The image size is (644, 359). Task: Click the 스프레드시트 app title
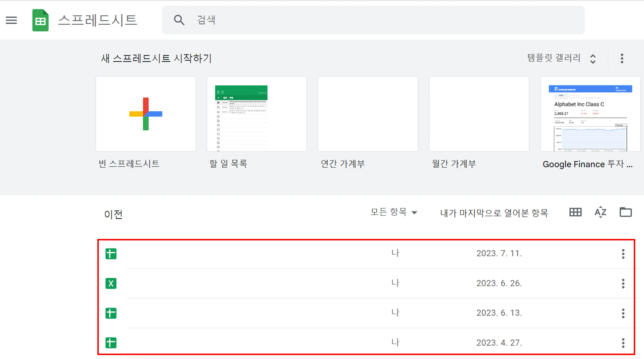pyautogui.click(x=98, y=20)
